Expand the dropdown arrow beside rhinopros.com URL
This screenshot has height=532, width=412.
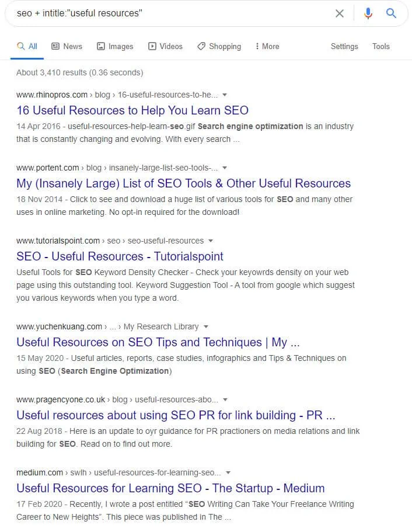225,95
